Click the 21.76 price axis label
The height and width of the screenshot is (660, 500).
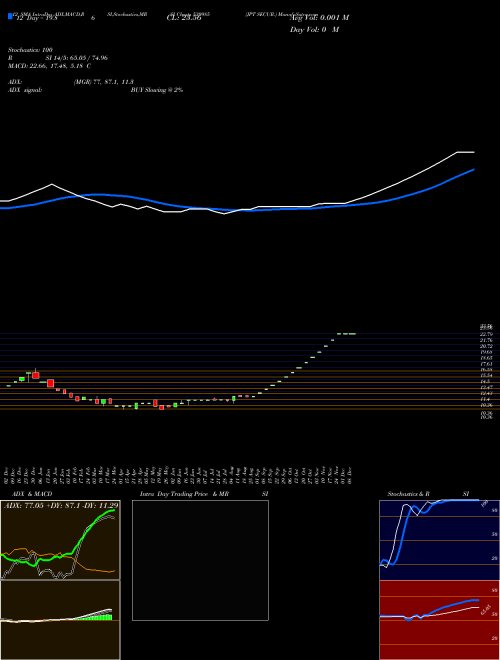coord(486,340)
